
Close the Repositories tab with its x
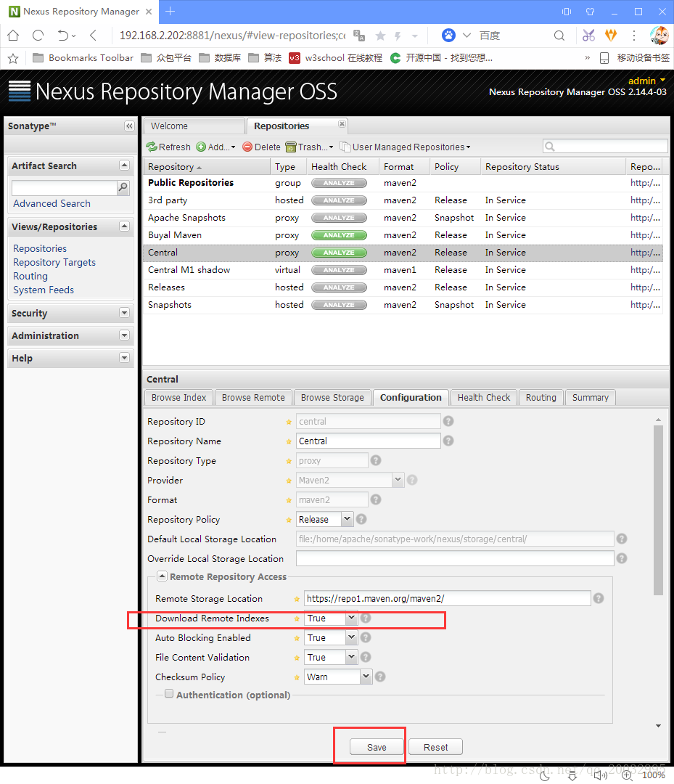pyautogui.click(x=342, y=123)
